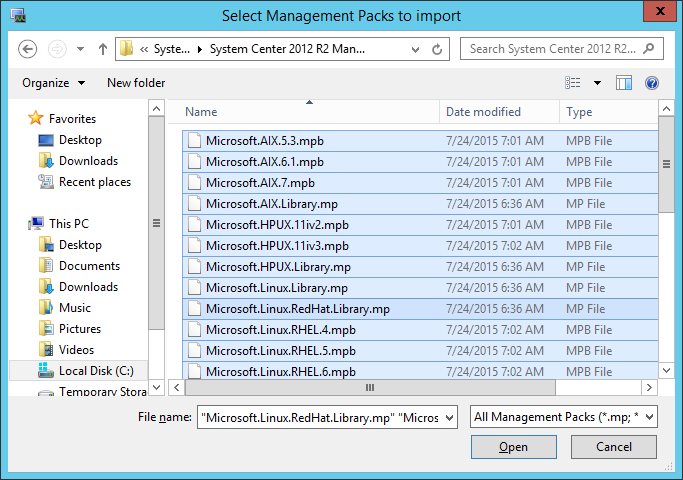This screenshot has width=683, height=480.
Task: Select Microsoft.AIX.Library.mp file
Action: click(420, 204)
